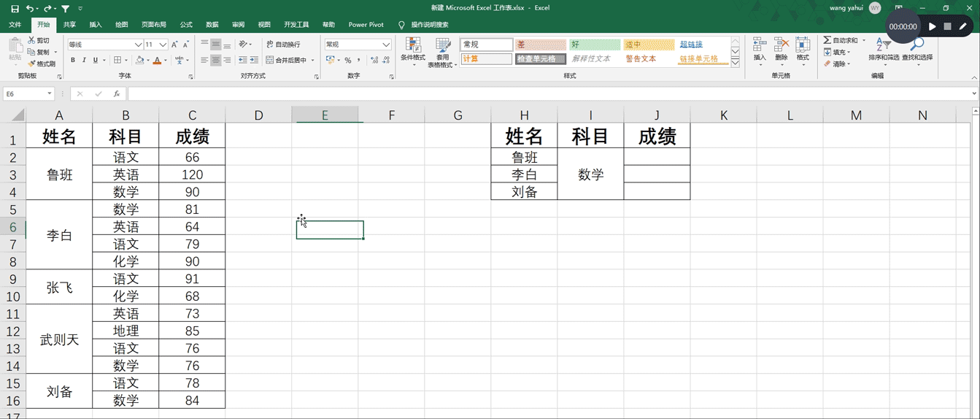Undo the last action
Screen dimensions: 980x419
click(x=29, y=8)
